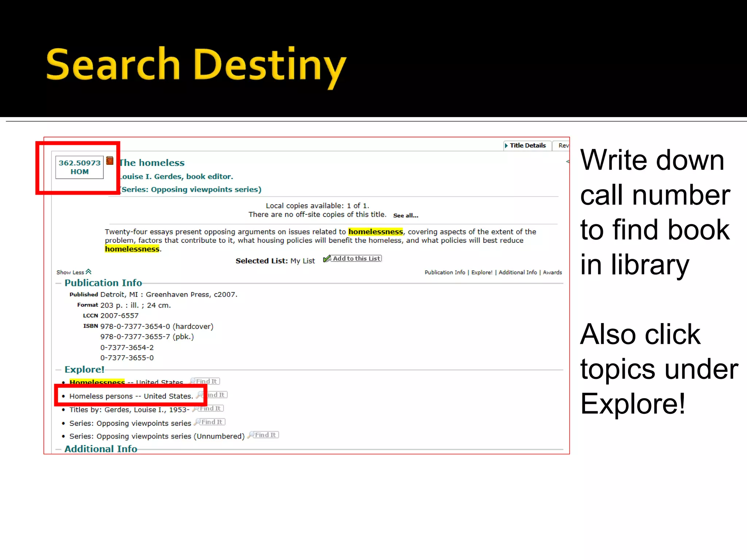
Task: Select ISBN 978-0-7377-3655-7 (pbk.) text
Action: tap(147, 337)
